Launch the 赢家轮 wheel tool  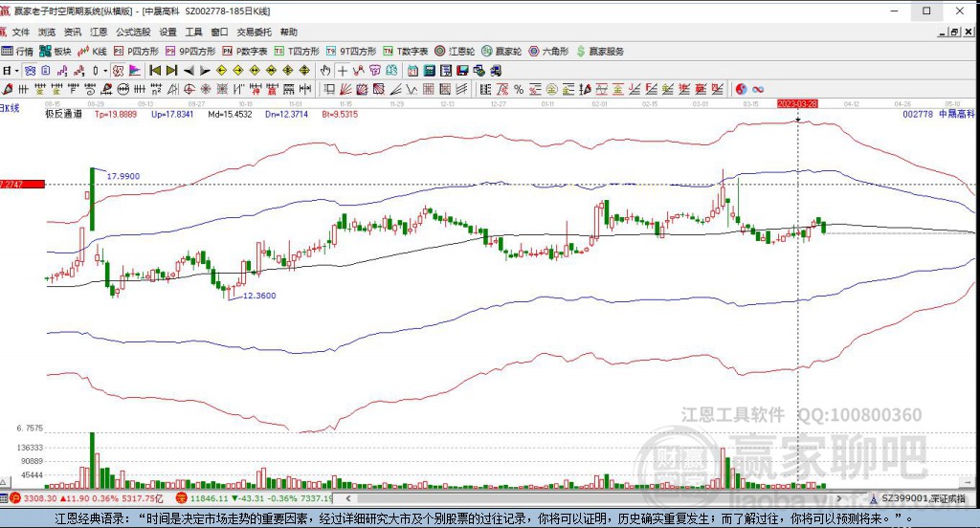(501, 52)
